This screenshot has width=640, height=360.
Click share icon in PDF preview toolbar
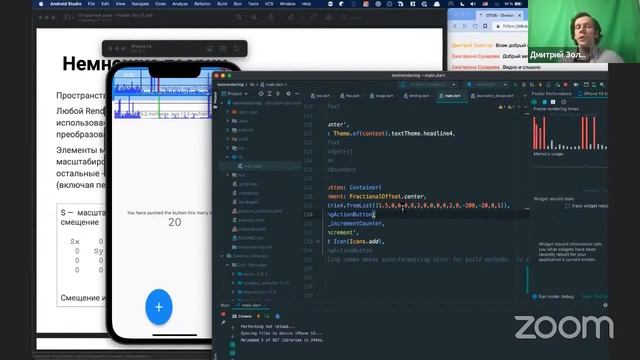271,18
